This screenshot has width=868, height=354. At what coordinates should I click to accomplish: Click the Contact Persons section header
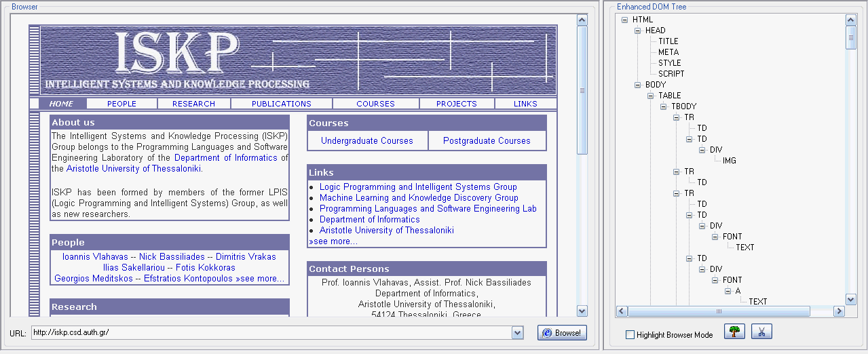click(x=427, y=269)
